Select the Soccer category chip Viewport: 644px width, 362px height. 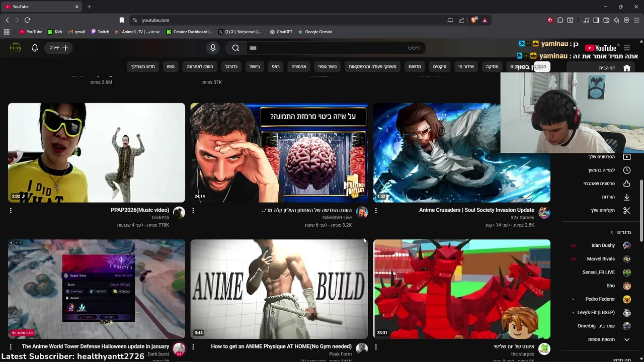pyautogui.click(x=231, y=66)
